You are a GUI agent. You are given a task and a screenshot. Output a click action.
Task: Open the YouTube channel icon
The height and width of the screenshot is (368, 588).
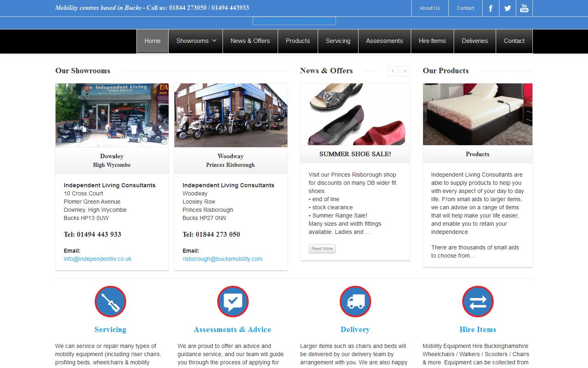click(x=524, y=8)
